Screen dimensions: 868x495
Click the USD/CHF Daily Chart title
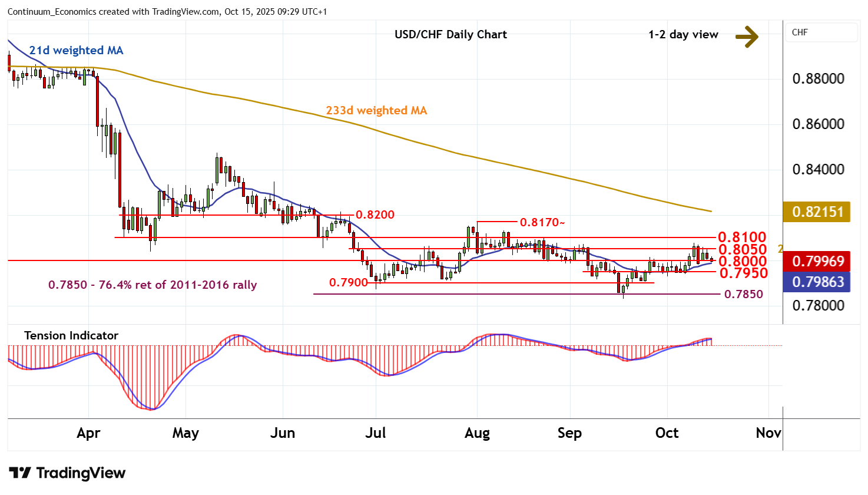click(450, 34)
